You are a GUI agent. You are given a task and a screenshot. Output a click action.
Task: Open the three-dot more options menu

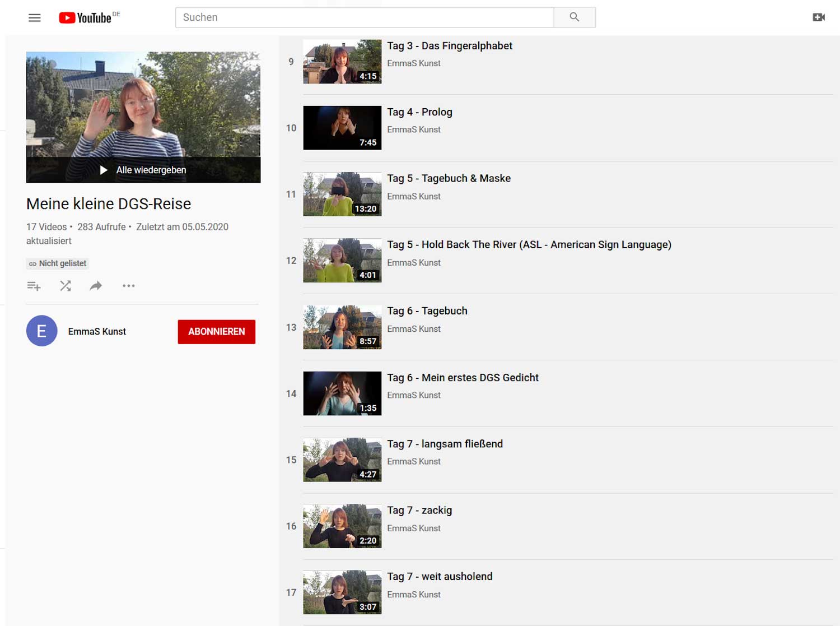coord(129,286)
